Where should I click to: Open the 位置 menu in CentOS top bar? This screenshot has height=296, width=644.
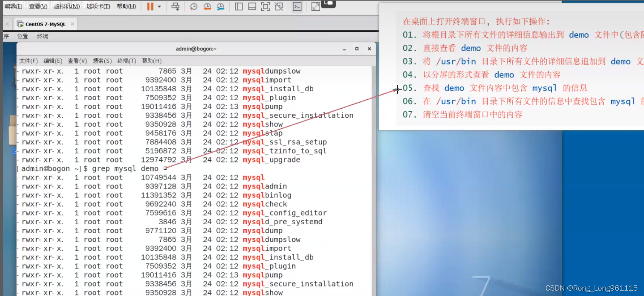22,36
